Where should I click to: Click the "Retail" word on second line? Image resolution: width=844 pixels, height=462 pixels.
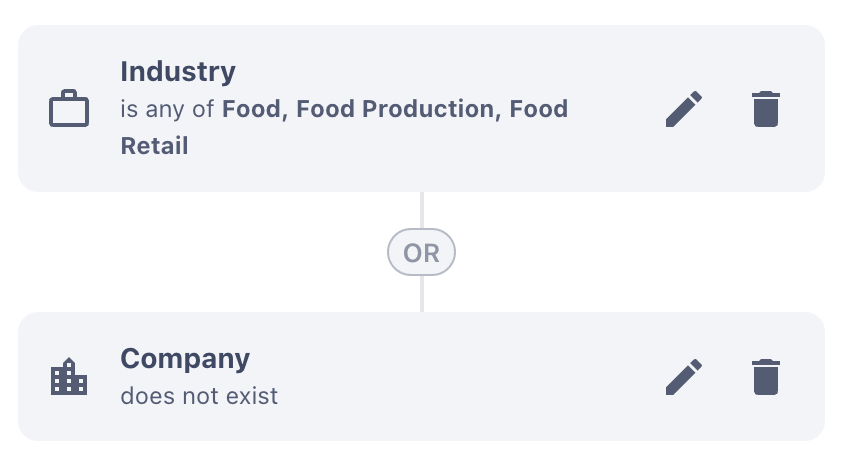[x=155, y=146]
